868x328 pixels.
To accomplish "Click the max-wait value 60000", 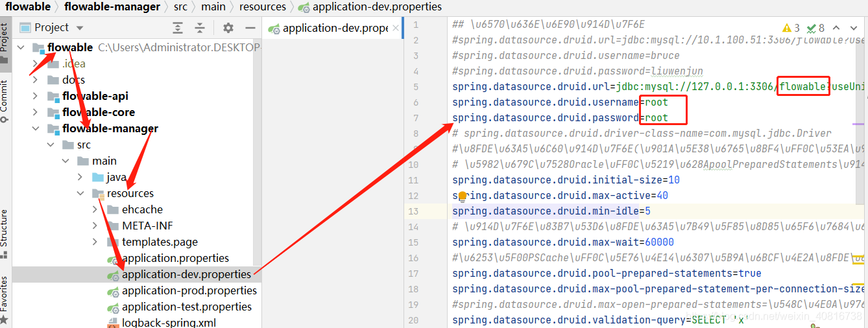I will (x=659, y=242).
